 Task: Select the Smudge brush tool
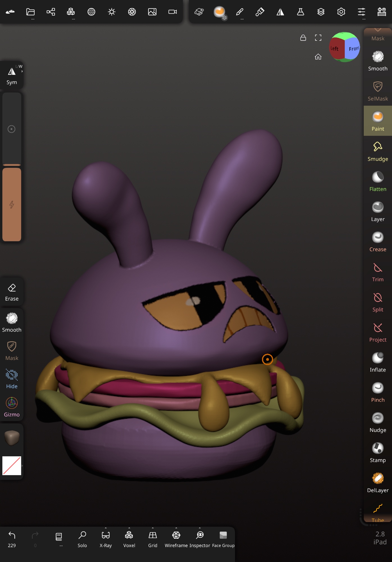(x=377, y=151)
